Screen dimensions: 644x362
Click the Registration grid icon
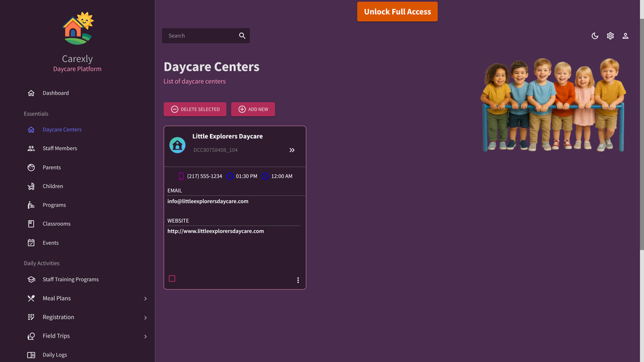[31, 317]
